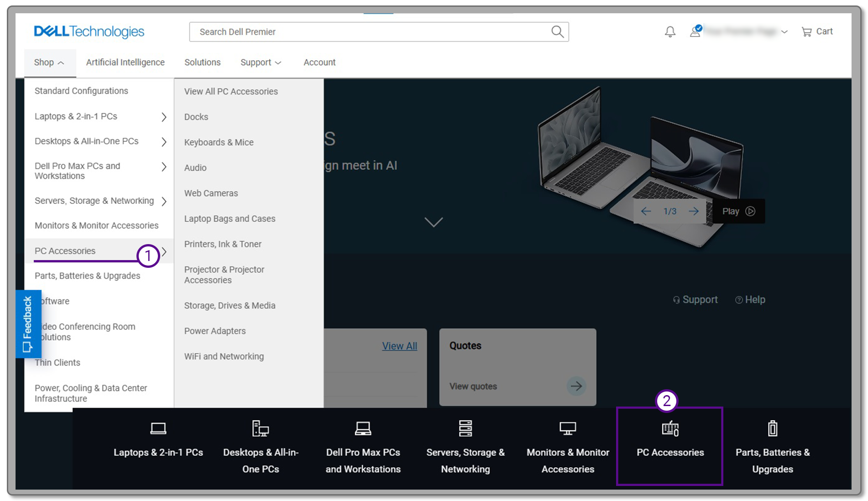Click the Support headset link
The height and width of the screenshot is (501, 868).
[x=695, y=300]
